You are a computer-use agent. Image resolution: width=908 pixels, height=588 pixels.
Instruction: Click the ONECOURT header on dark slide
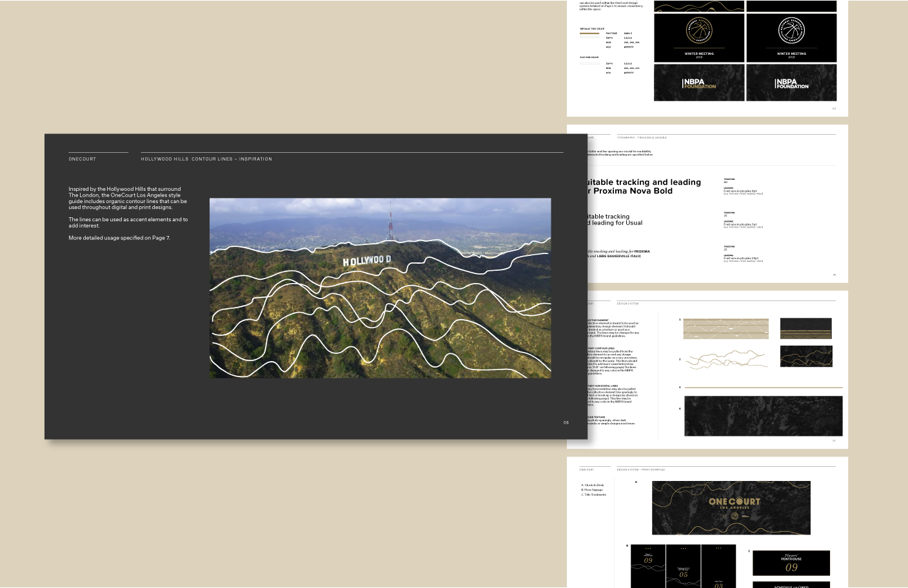(x=83, y=159)
